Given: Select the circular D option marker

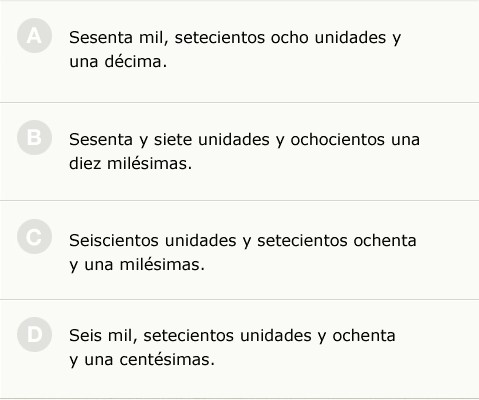Looking at the screenshot, I should pos(34,334).
